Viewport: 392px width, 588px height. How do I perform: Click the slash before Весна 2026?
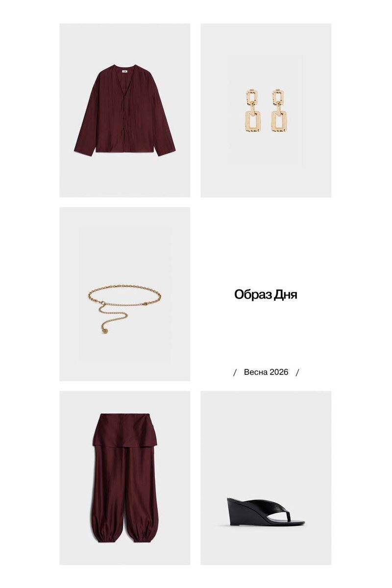tap(235, 372)
